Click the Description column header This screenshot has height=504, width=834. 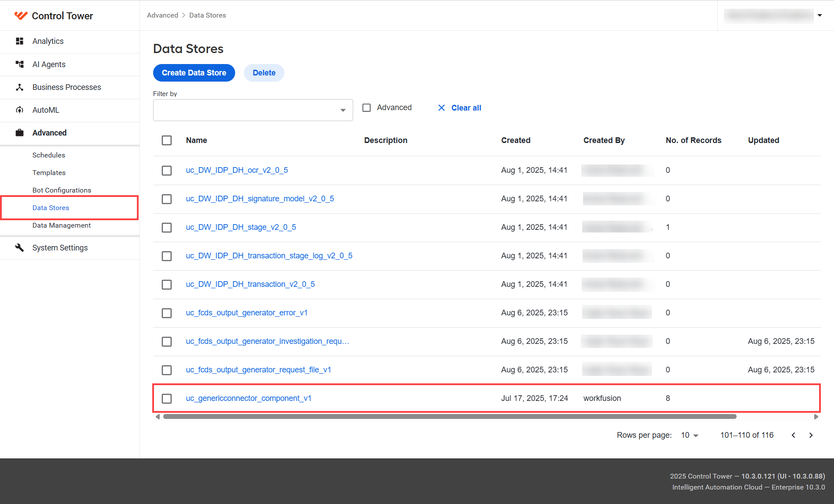[386, 140]
